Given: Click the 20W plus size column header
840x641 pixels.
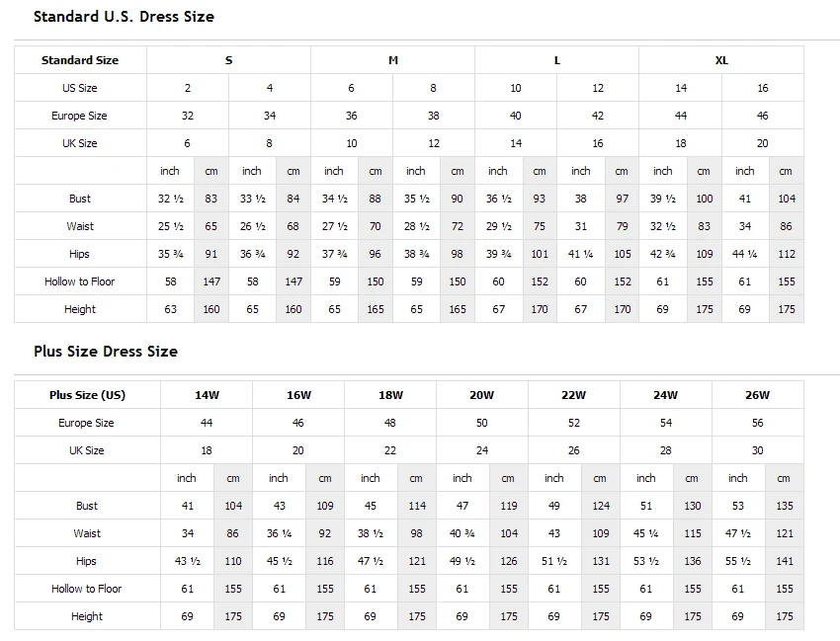Looking at the screenshot, I should pyautogui.click(x=481, y=395).
